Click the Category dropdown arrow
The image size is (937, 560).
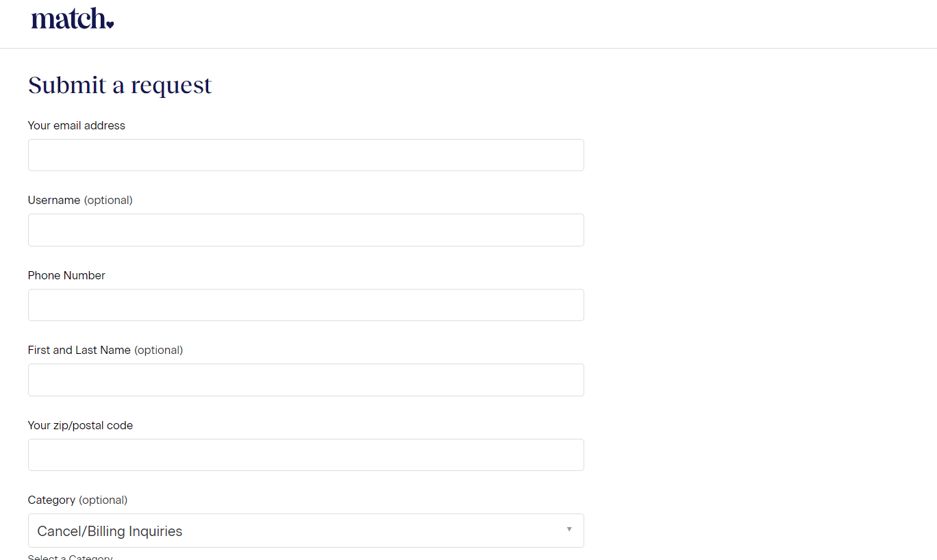569,530
